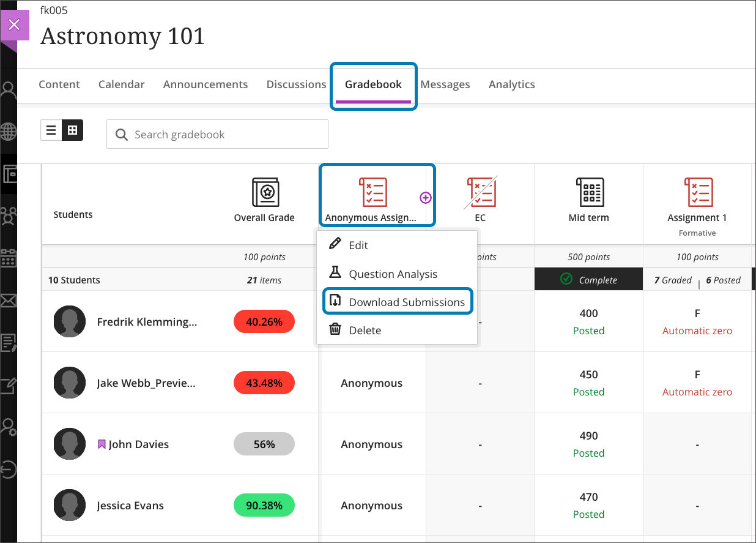
Task: Click the Assignment 1 column icon
Action: click(x=697, y=192)
